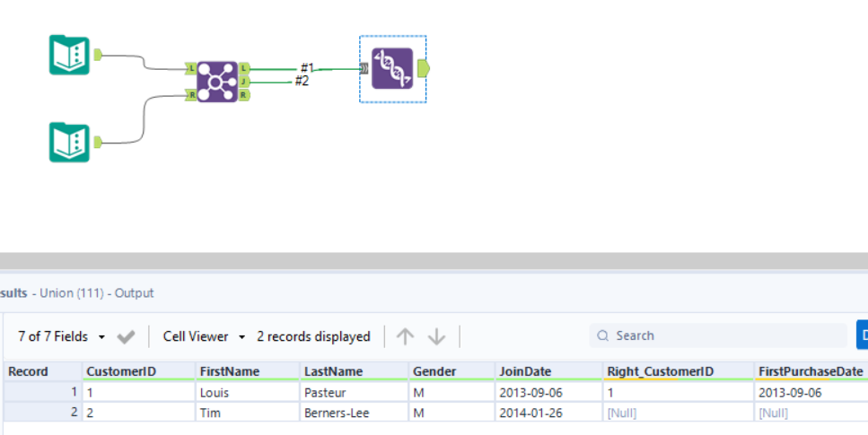Screen dimensions: 868x435
Task: Click the Join tool's L output anchor
Action: click(246, 68)
